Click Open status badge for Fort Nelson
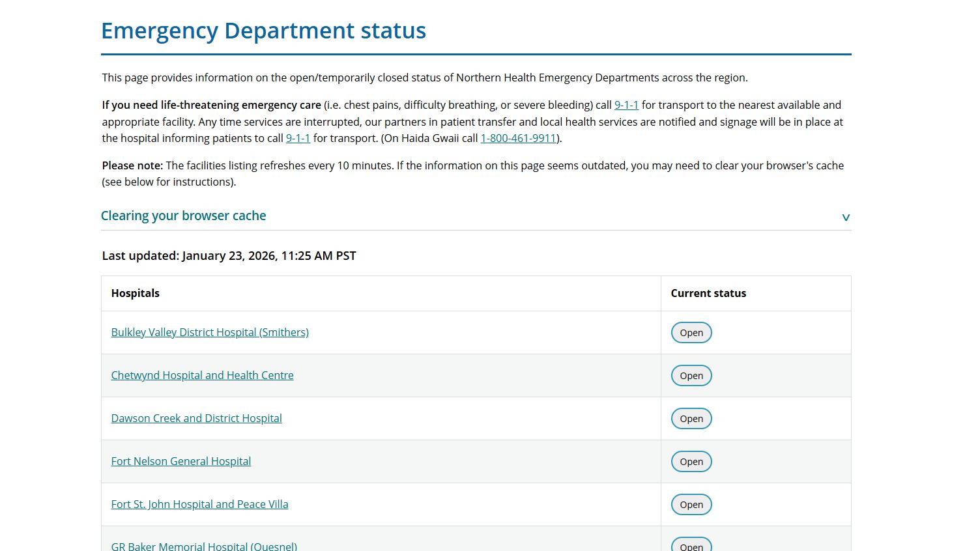 (x=691, y=462)
